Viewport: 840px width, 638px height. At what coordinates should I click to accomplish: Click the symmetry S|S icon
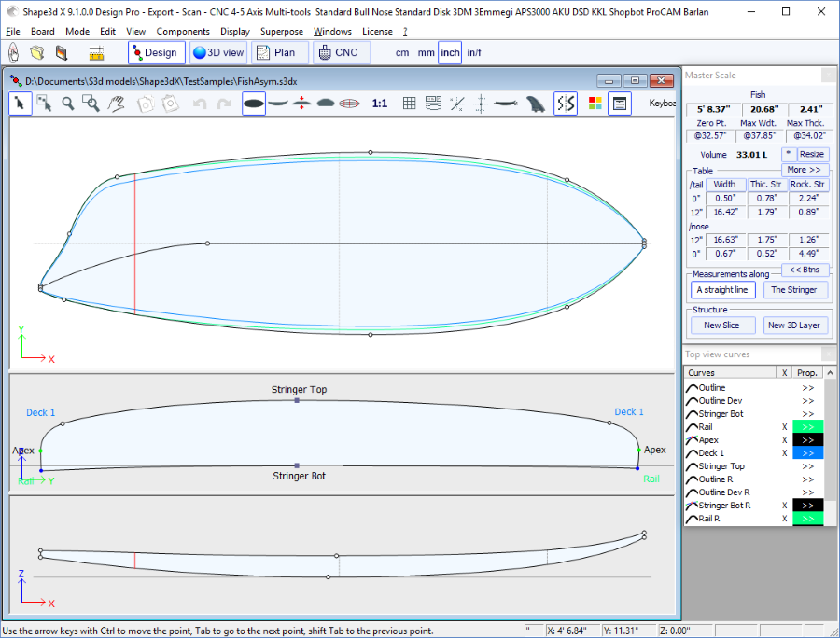(566, 104)
